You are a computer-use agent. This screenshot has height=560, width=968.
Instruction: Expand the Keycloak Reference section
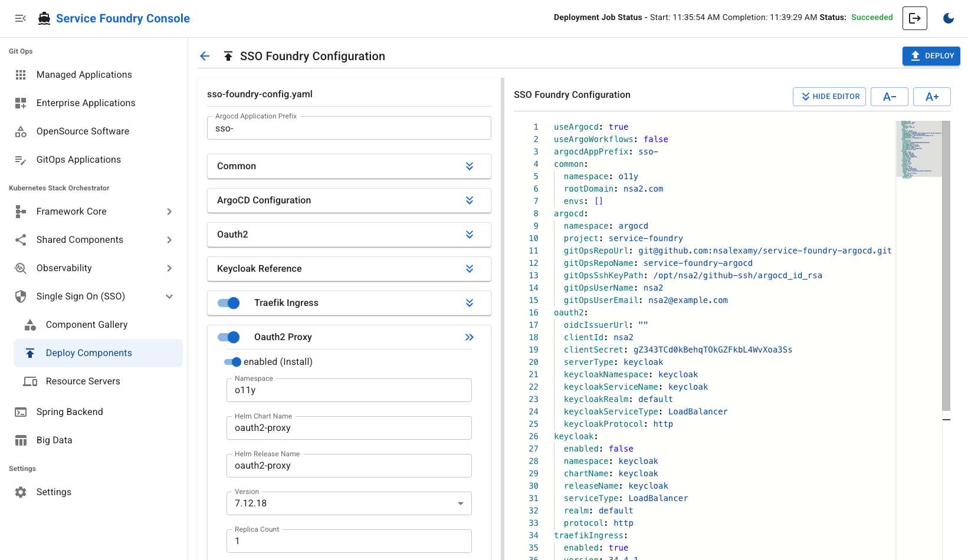pyautogui.click(x=470, y=269)
